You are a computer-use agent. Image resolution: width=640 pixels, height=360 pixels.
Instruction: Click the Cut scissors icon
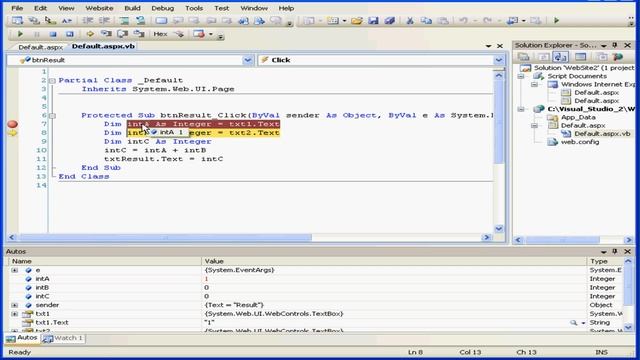pos(410,20)
